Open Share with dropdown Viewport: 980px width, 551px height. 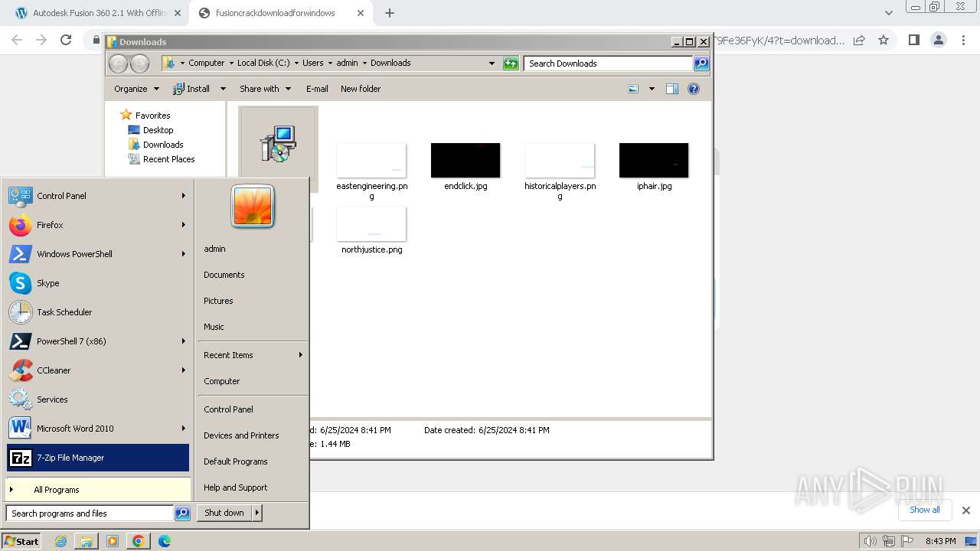tap(265, 89)
